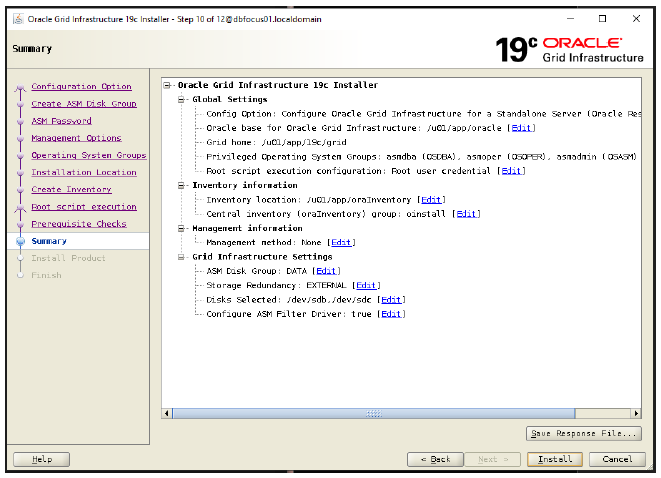Go to Configuration Option step
This screenshot has width=661, height=478.
pyautogui.click(x=81, y=86)
